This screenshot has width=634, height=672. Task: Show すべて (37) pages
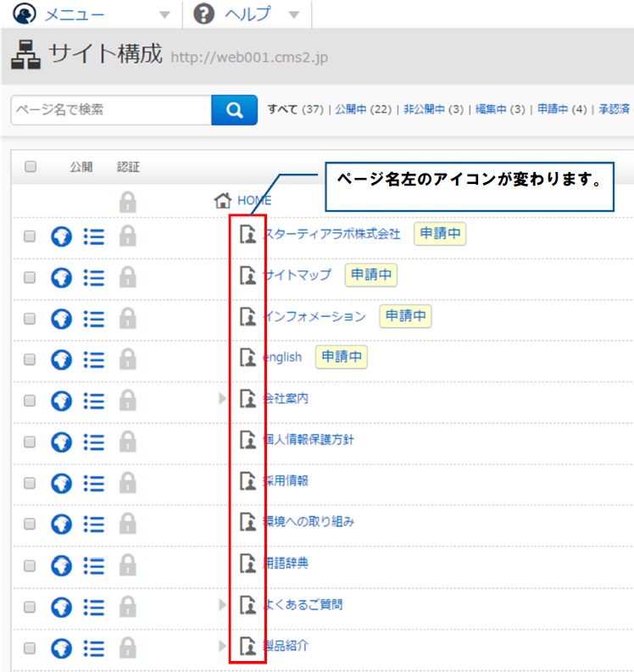coord(295,109)
